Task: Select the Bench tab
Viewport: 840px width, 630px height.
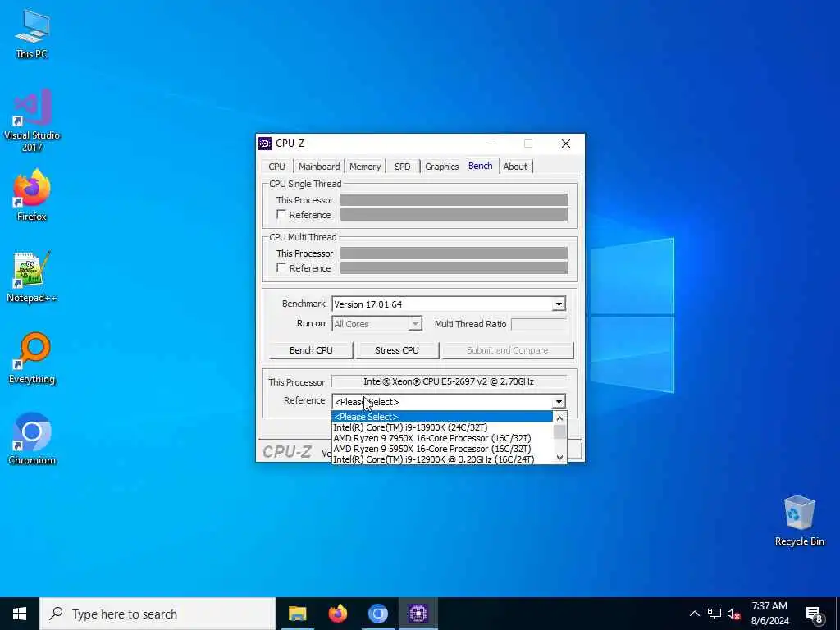Action: (481, 166)
